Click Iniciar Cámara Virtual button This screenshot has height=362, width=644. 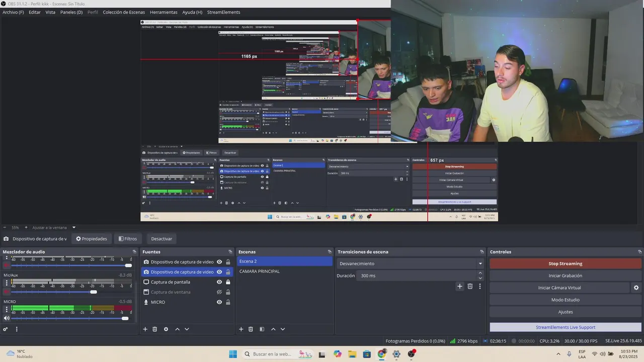[559, 288]
